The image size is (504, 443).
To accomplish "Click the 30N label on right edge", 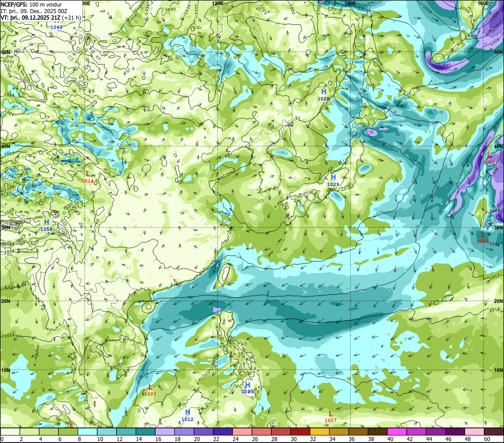I will (498, 228).
